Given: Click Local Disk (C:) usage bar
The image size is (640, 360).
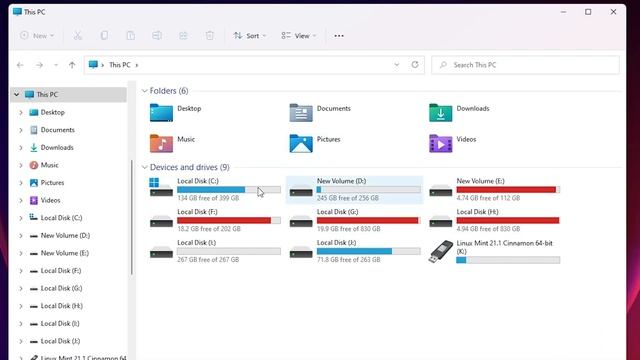Looking at the screenshot, I should pos(229,190).
